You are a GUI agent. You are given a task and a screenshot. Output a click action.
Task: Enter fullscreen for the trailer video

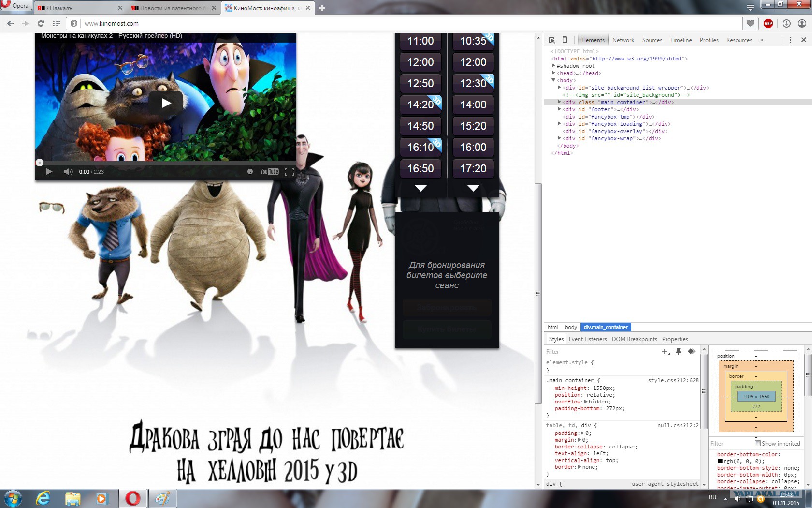pyautogui.click(x=290, y=172)
